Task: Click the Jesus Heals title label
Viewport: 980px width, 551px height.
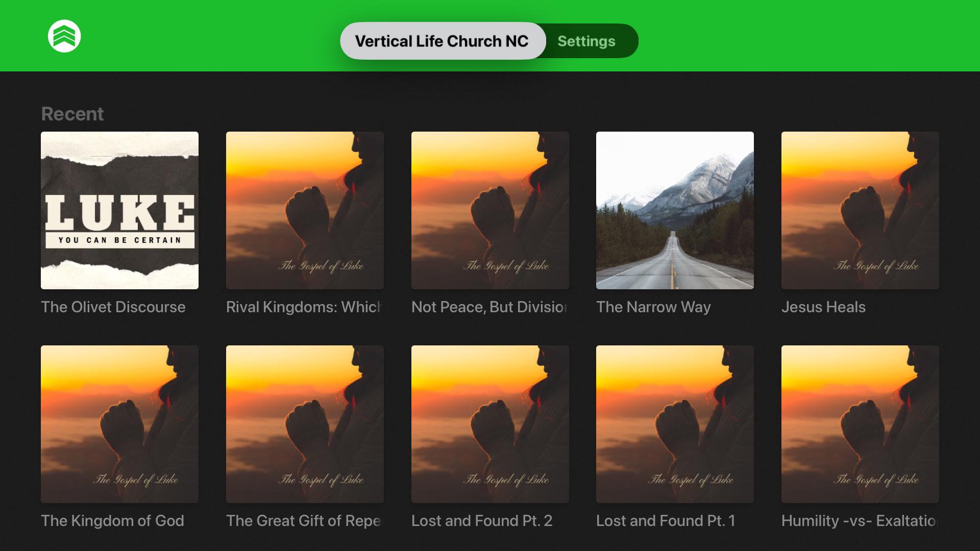Action: coord(823,307)
